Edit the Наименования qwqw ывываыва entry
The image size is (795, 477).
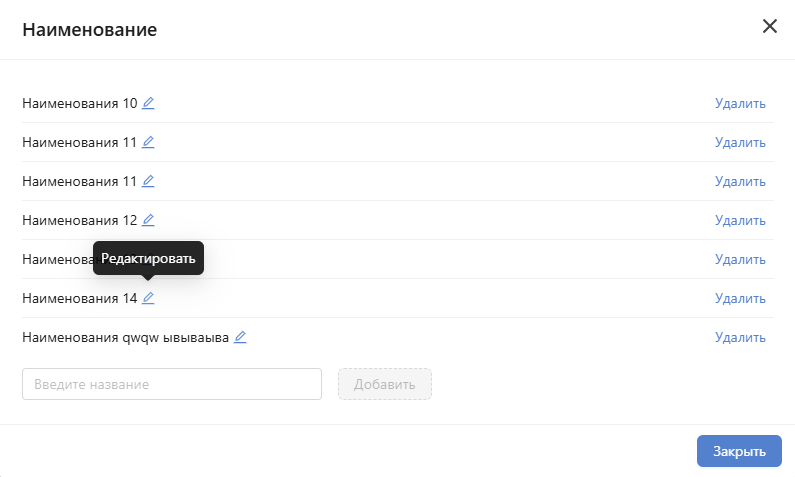pyautogui.click(x=240, y=337)
